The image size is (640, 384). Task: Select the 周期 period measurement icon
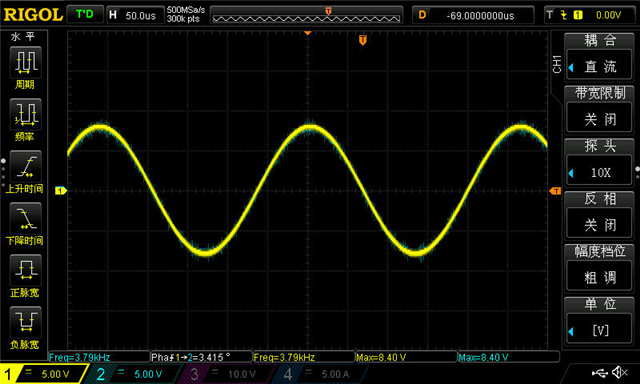tap(25, 62)
